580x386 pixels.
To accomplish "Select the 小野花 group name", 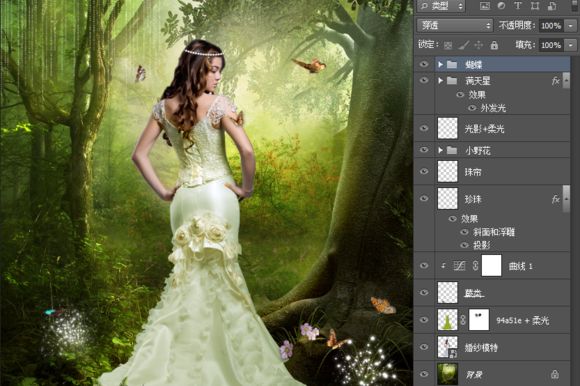I will [478, 150].
